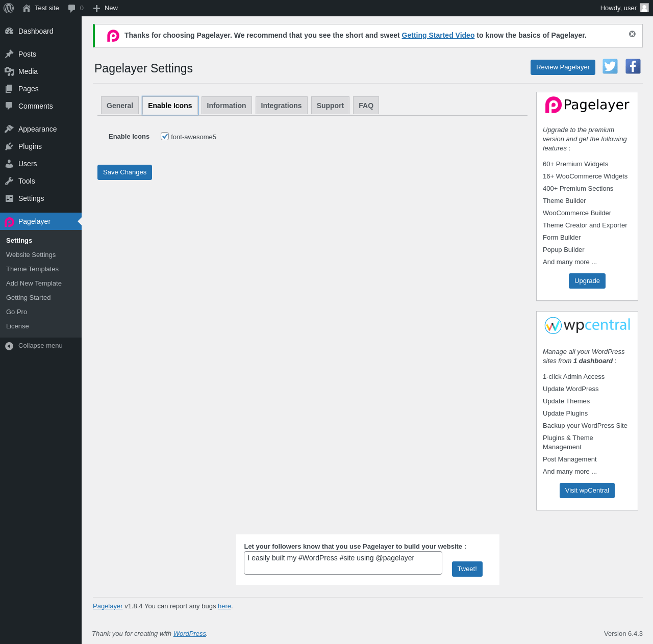
Task: Click the 'Backup your WordPress Site' text
Action: coord(585,426)
